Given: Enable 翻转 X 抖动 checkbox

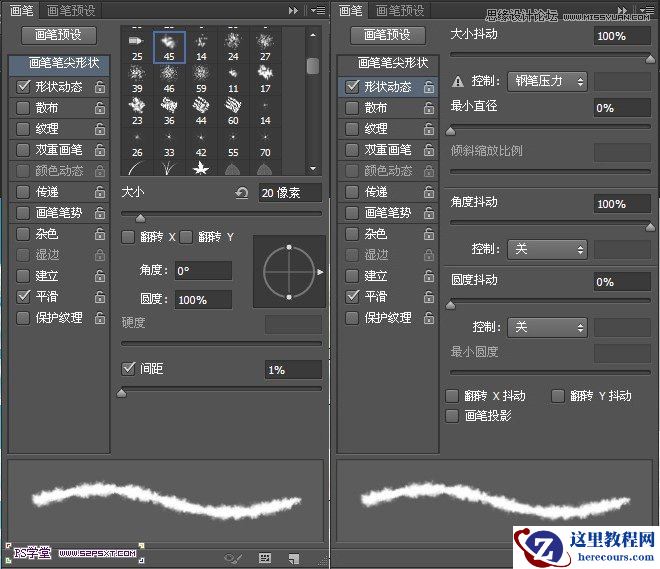Looking at the screenshot, I should click(x=452, y=396).
